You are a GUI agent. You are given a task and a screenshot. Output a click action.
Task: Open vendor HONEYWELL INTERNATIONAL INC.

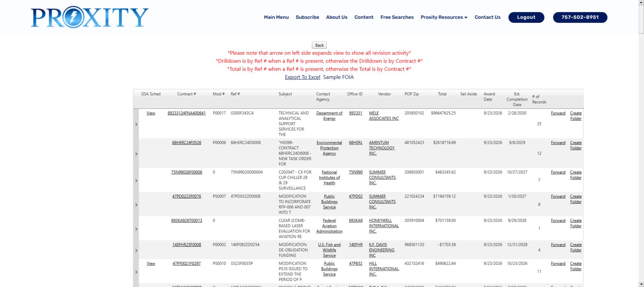[384, 226]
